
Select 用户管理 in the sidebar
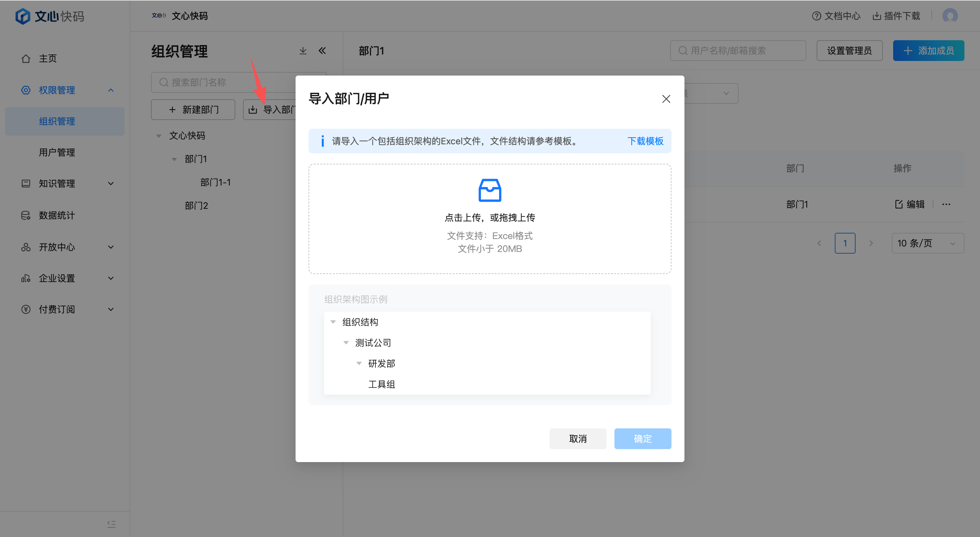point(57,152)
